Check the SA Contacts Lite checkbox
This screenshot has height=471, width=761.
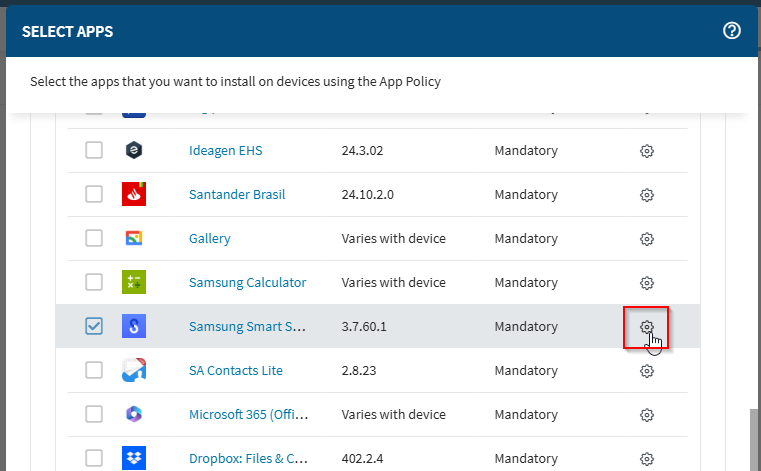94,370
